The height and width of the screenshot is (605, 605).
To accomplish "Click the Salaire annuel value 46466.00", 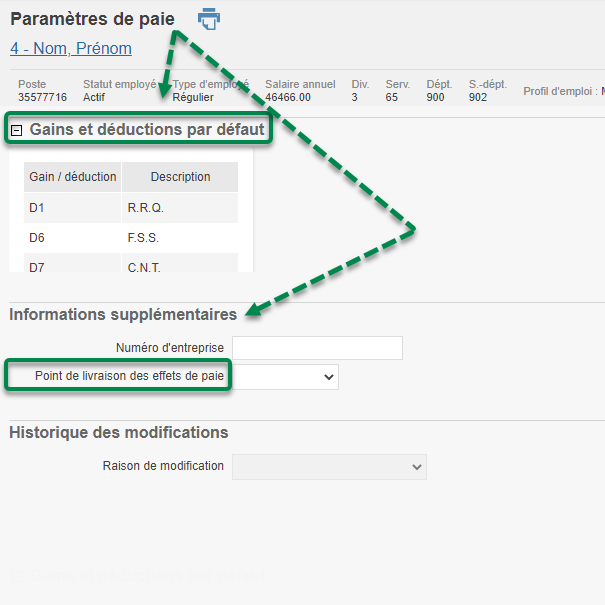I will point(288,97).
